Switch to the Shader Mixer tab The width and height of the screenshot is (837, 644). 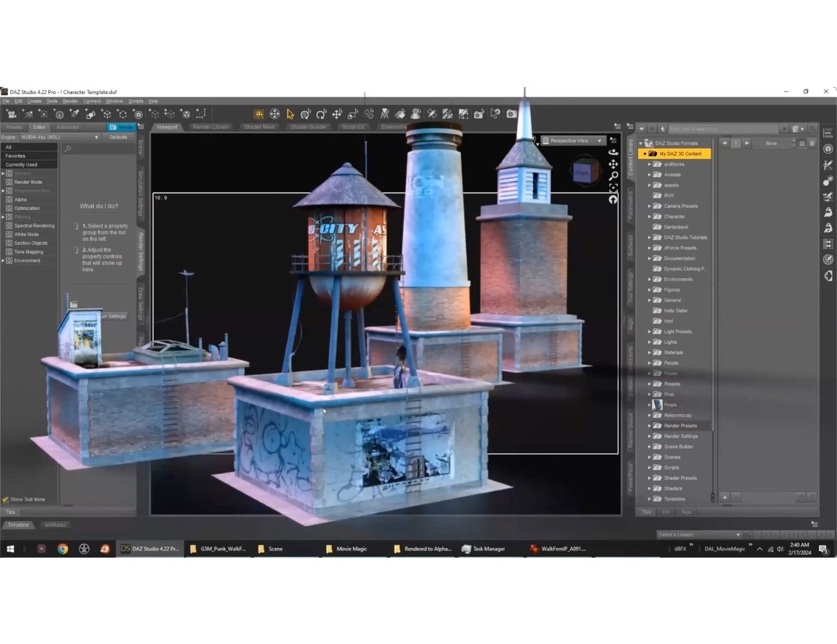(259, 127)
